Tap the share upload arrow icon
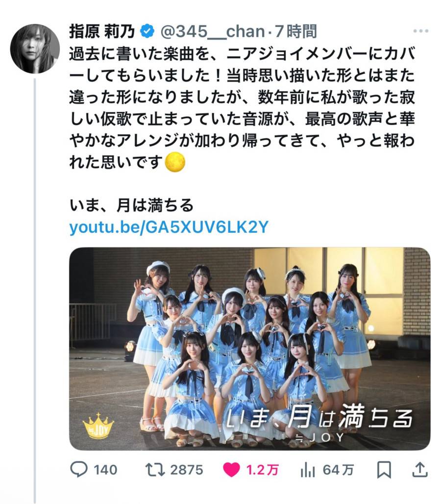The image size is (441, 504). point(420,469)
